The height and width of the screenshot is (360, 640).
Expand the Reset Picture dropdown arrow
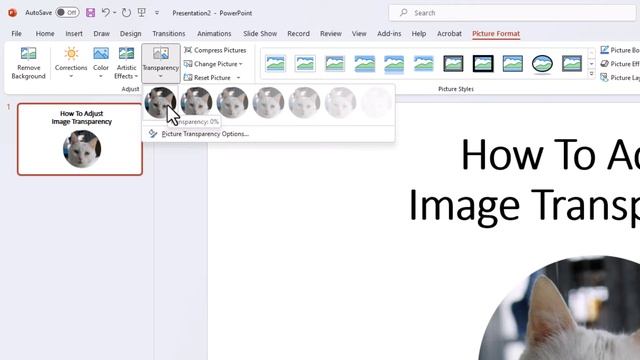tap(238, 78)
